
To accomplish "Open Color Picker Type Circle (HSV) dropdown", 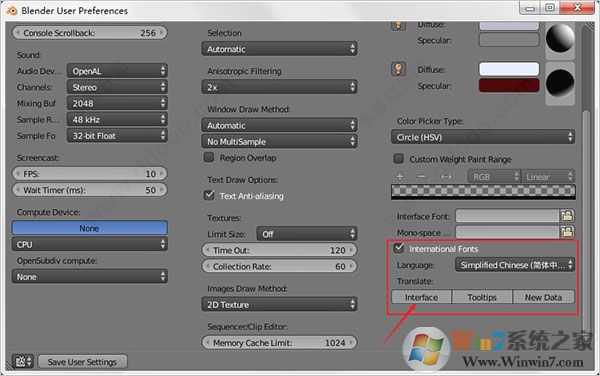I will (483, 137).
